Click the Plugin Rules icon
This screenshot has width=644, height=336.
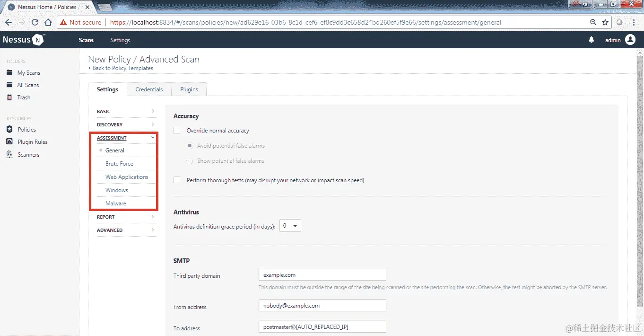pos(9,141)
